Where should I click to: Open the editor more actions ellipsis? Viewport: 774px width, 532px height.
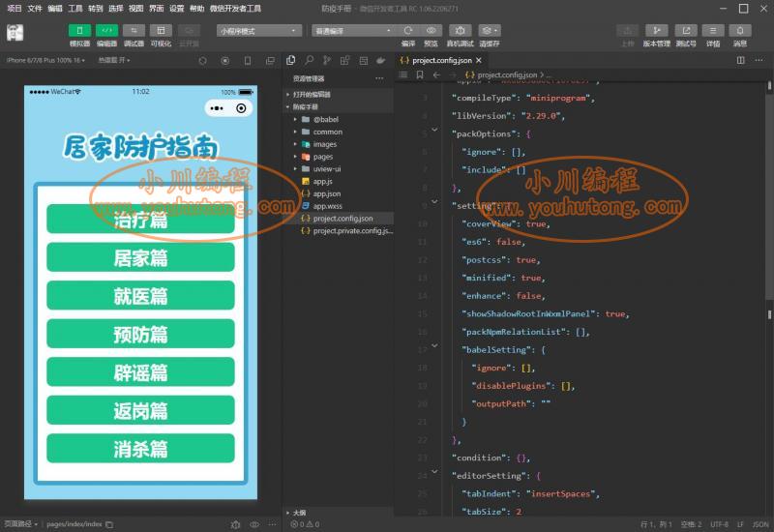(759, 60)
